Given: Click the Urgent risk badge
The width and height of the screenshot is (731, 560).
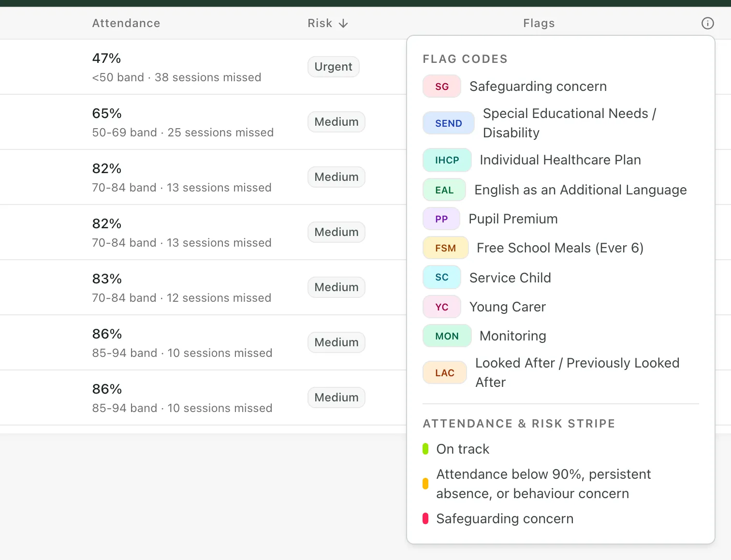Looking at the screenshot, I should [x=334, y=67].
